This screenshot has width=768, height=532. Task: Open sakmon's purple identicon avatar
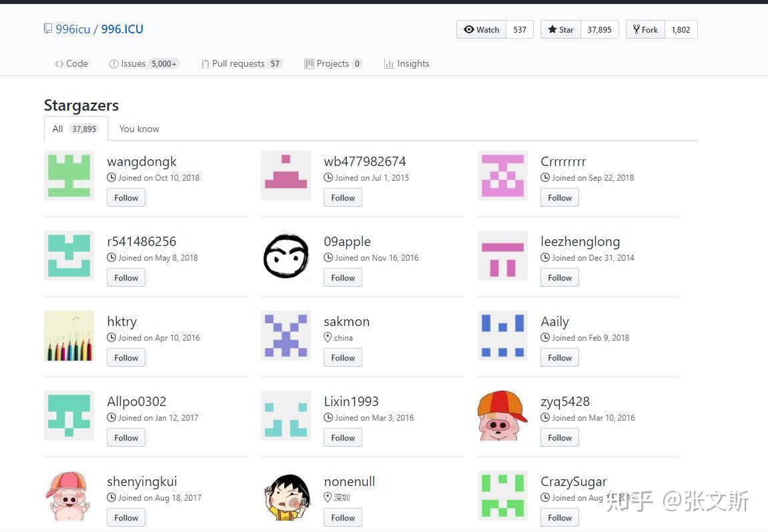click(286, 336)
